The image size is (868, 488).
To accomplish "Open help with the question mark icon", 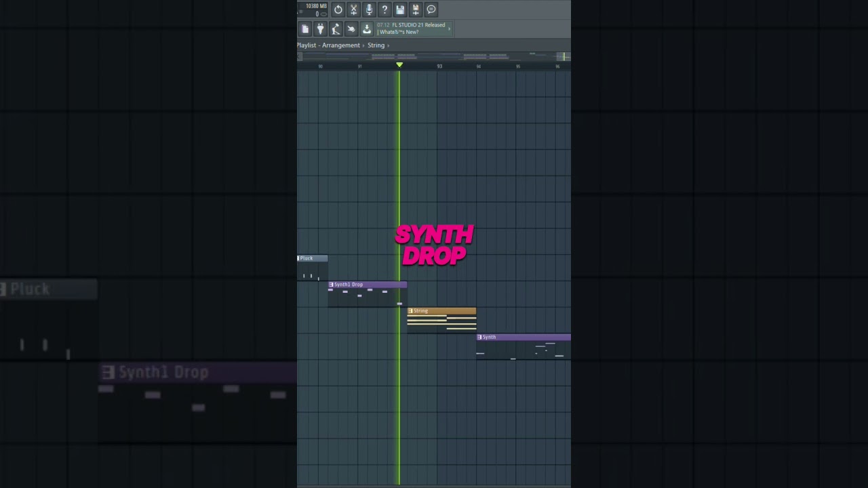I will [384, 9].
